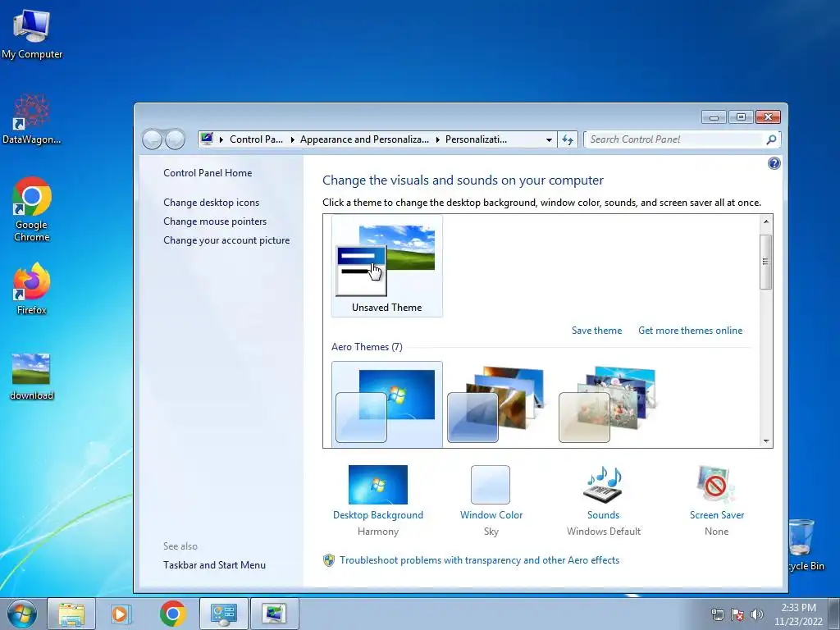Select the Unsaved Theme thumbnail
This screenshot has width=840, height=630.
tap(387, 267)
